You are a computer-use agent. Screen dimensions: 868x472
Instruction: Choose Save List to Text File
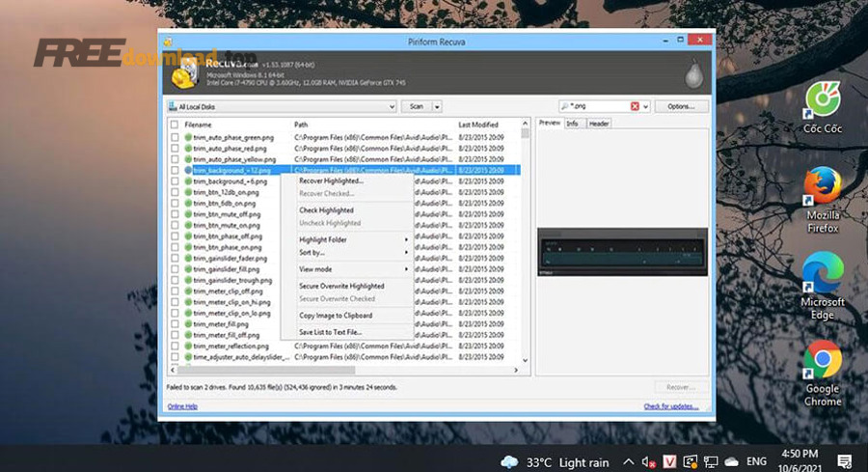coord(347,332)
